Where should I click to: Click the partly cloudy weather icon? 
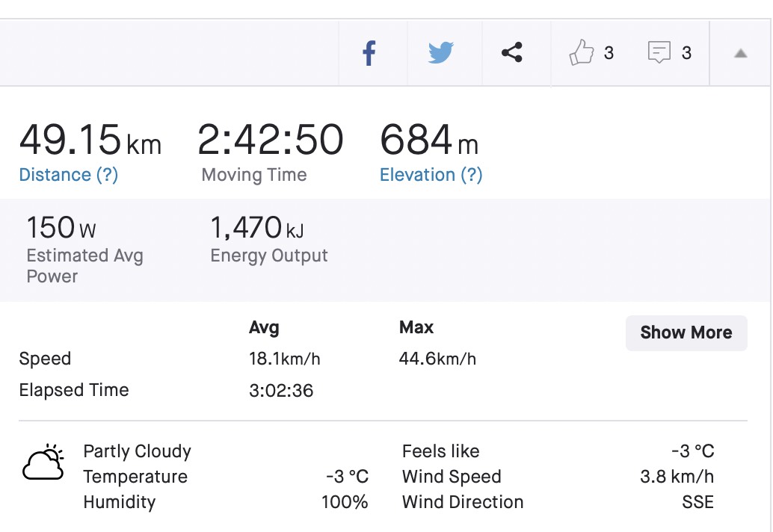tap(43, 462)
